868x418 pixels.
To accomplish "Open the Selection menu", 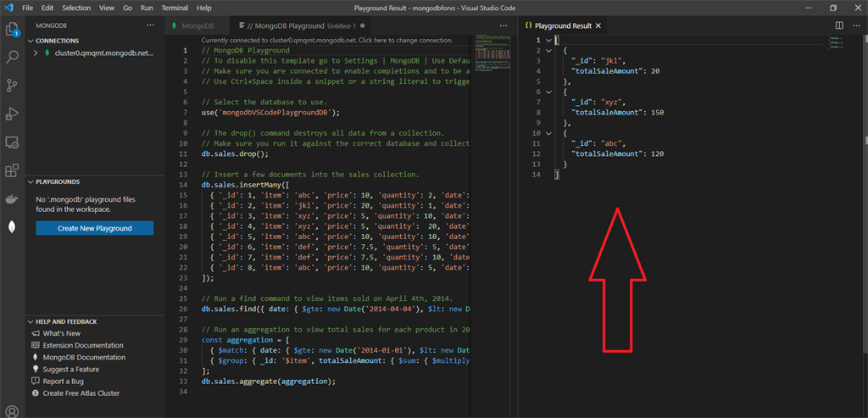I will [76, 8].
